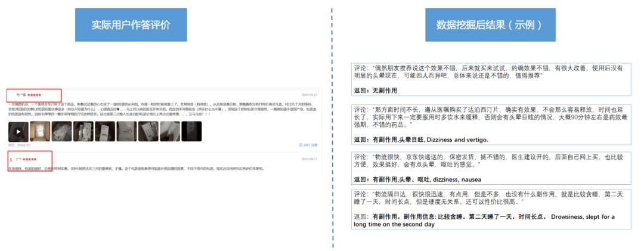
Task: Click the review text body dated 2020-08-21
Action: 162,109
